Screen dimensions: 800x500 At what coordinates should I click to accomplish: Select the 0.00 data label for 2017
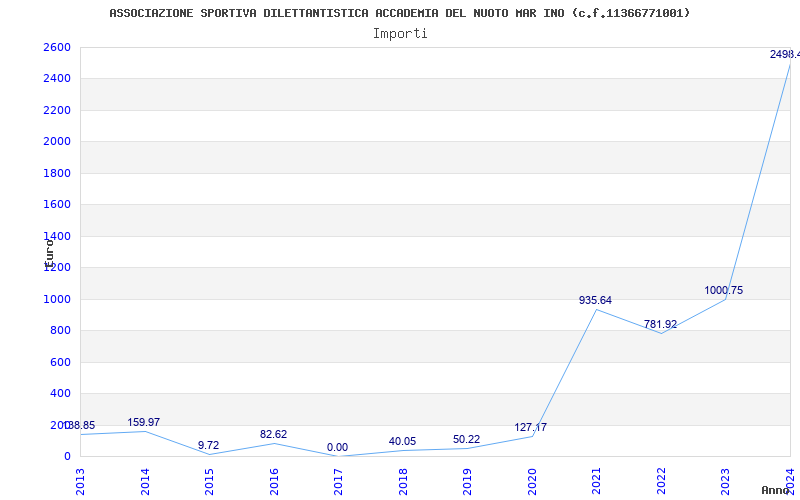337,447
